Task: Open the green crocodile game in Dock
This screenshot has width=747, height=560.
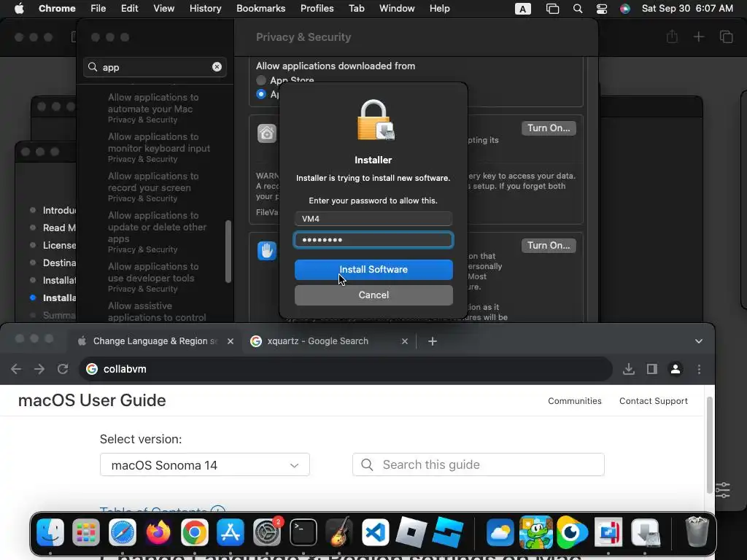Action: (x=536, y=532)
